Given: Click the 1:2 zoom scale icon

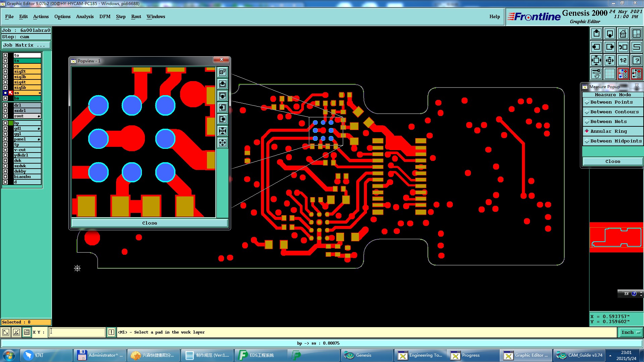Looking at the screenshot, I should click(623, 60).
